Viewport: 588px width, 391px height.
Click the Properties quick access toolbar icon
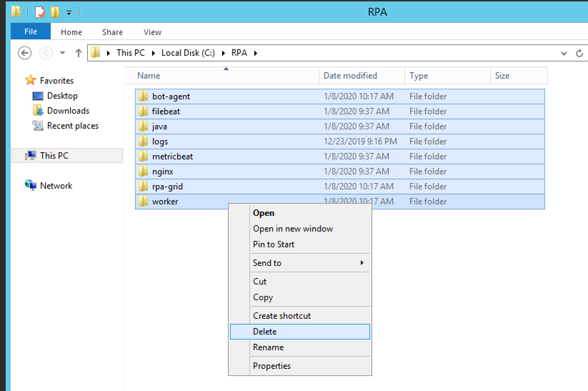(x=40, y=12)
